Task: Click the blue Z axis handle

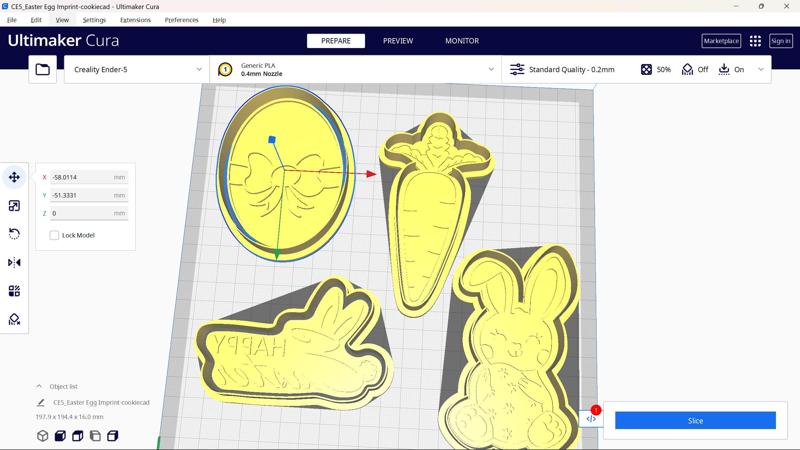Action: (272, 139)
